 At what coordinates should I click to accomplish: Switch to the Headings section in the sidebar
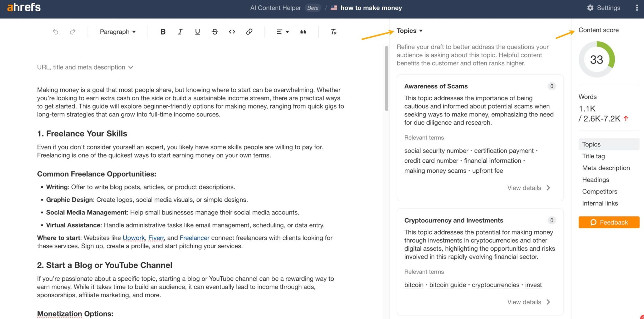coord(595,180)
